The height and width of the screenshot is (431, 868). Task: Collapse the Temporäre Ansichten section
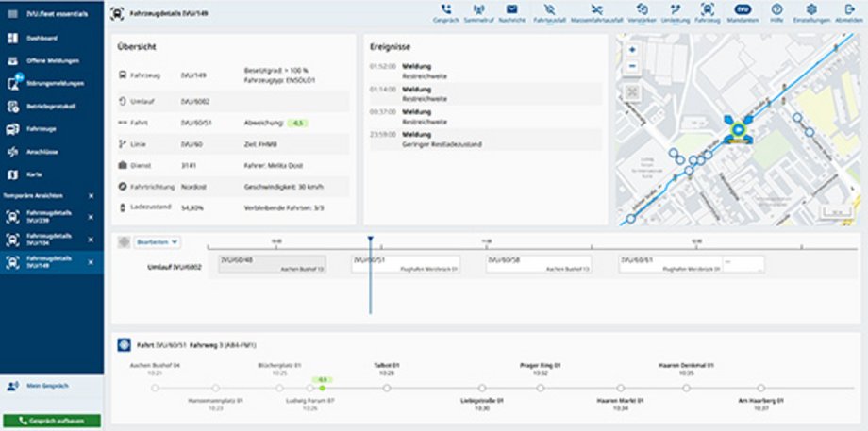[91, 196]
